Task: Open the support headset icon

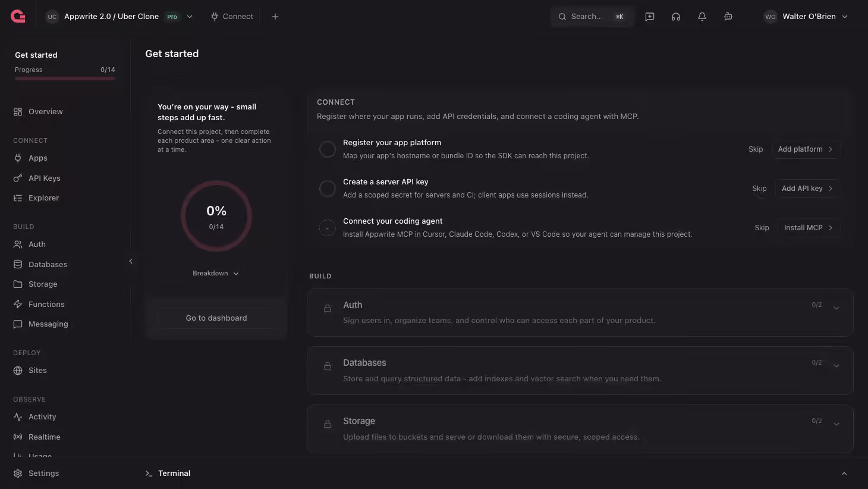Action: pos(676,17)
